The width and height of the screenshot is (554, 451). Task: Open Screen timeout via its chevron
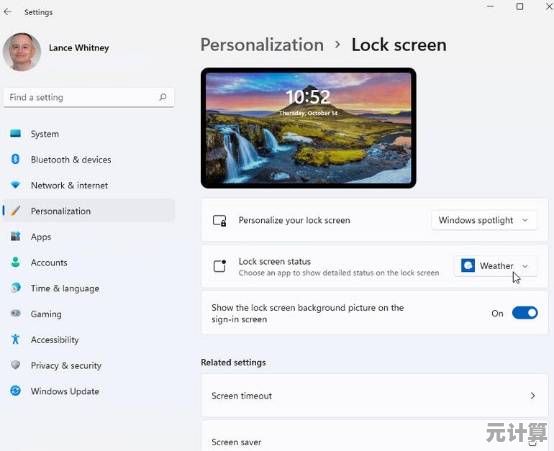[x=532, y=396]
